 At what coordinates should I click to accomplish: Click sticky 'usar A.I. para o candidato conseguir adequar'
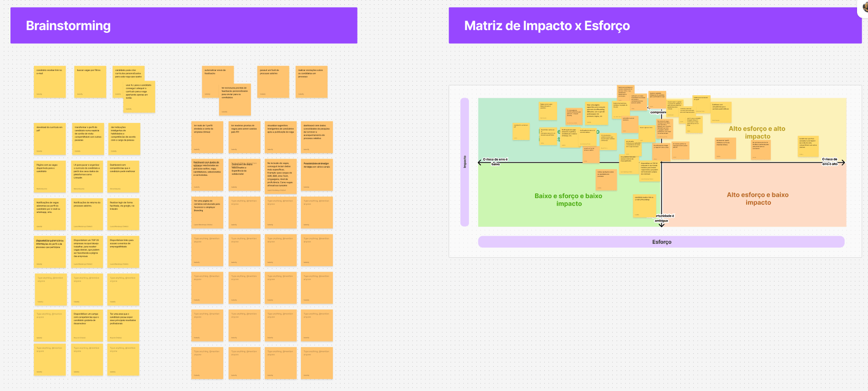tap(140, 97)
